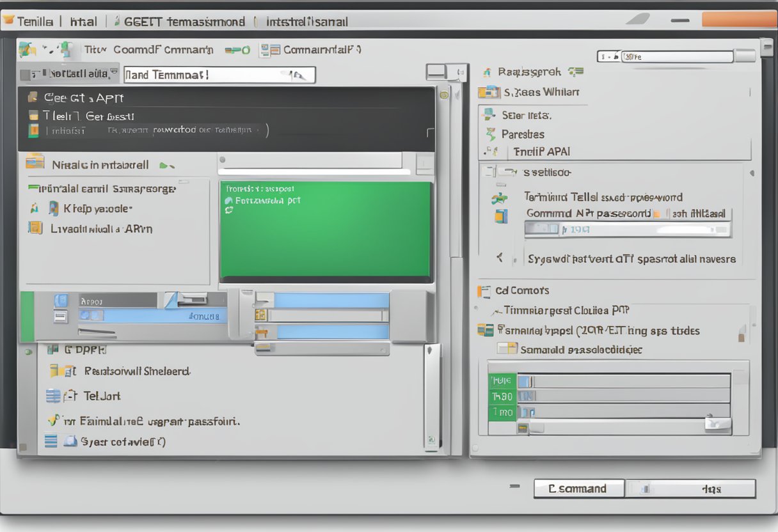Click the green icon beside 'Paresbes'
This screenshot has width=778, height=532.
[x=491, y=134]
